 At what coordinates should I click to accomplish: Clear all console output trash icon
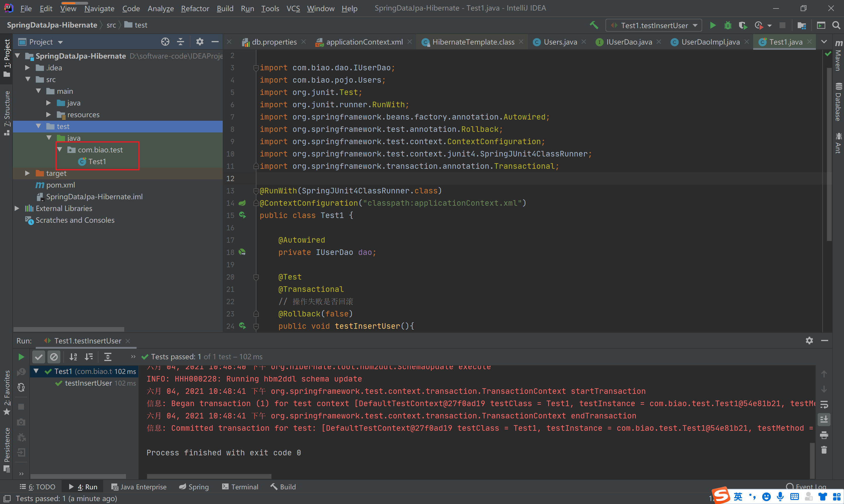click(824, 450)
